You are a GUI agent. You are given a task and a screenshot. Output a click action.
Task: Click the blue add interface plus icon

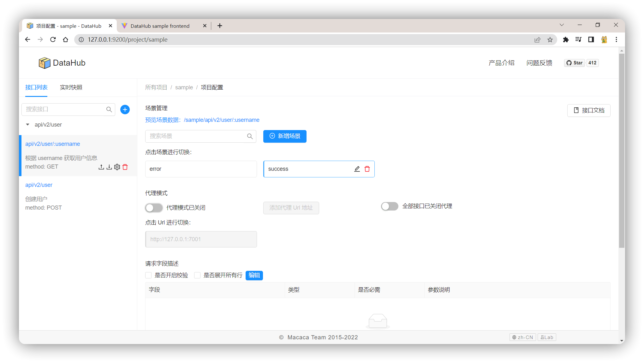point(125,110)
